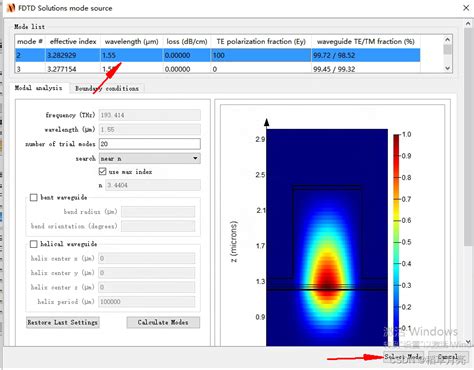The height and width of the screenshot is (370, 474).
Task: Click the helix period (µm) field
Action: 146,302
